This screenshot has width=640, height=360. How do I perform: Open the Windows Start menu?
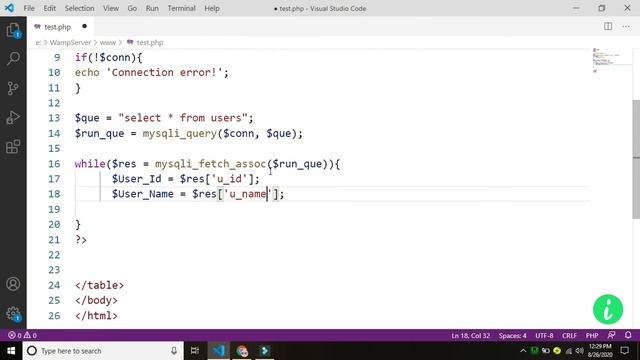11,351
